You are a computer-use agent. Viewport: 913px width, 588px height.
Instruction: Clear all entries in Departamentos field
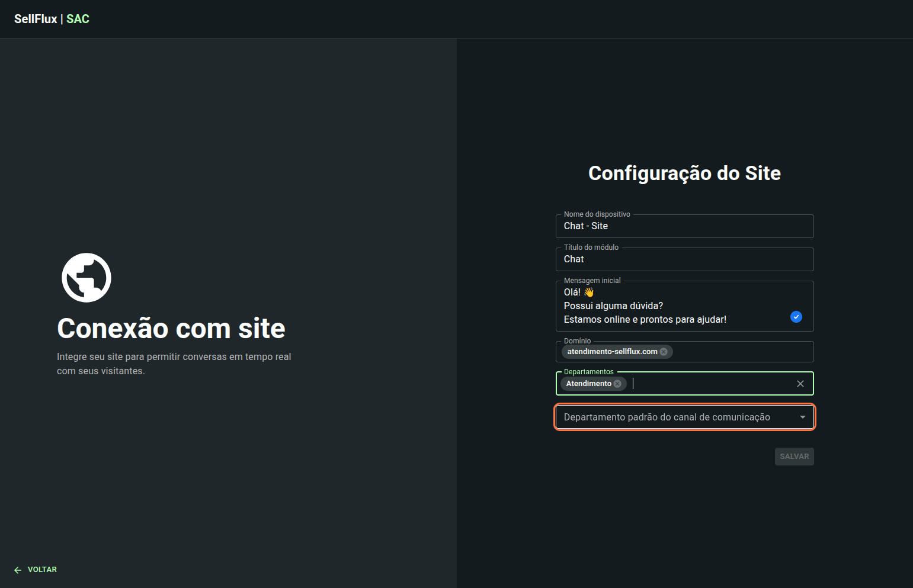800,384
